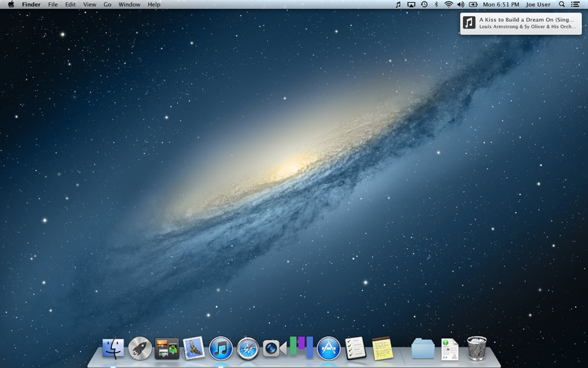The height and width of the screenshot is (368, 588).
Task: Open the blue folder stack in Dock
Action: point(423,348)
